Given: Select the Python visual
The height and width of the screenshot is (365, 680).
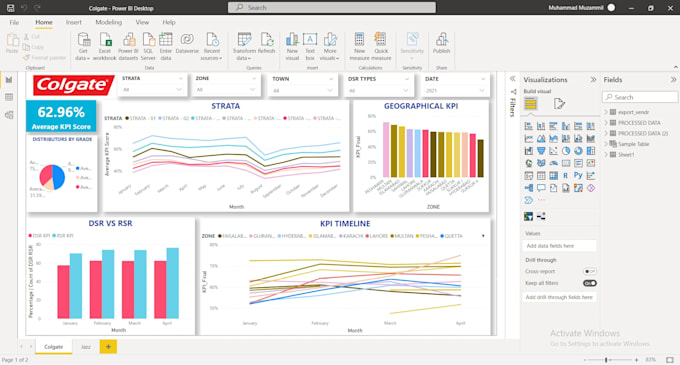Looking at the screenshot, I should (578, 176).
